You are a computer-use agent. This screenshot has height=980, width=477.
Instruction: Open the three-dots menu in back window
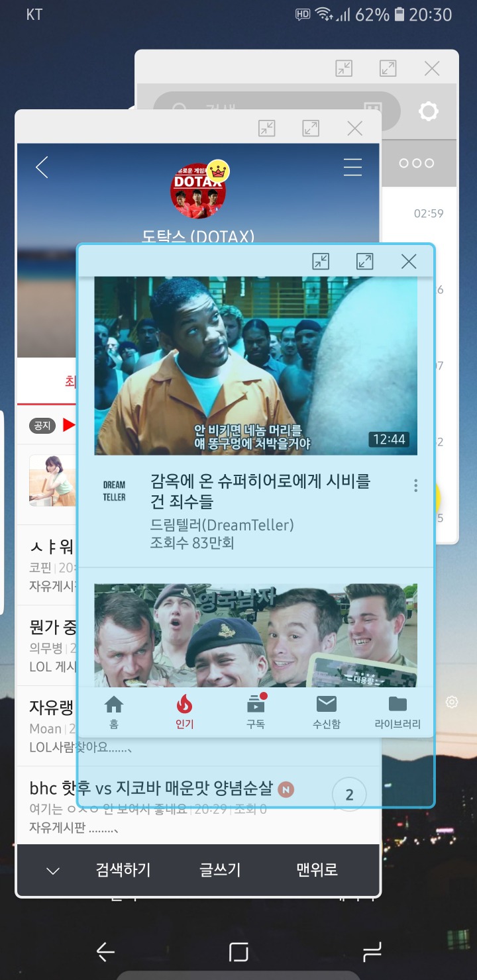[417, 163]
